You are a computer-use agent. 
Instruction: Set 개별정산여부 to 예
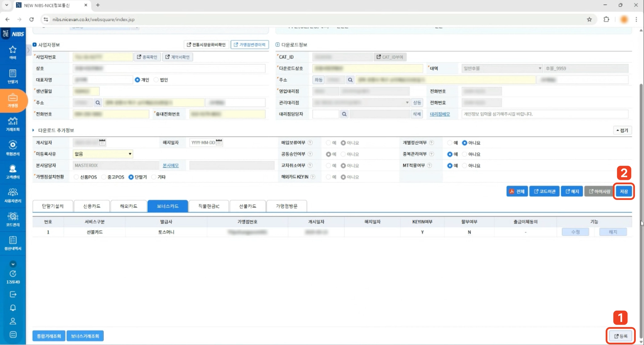(450, 143)
